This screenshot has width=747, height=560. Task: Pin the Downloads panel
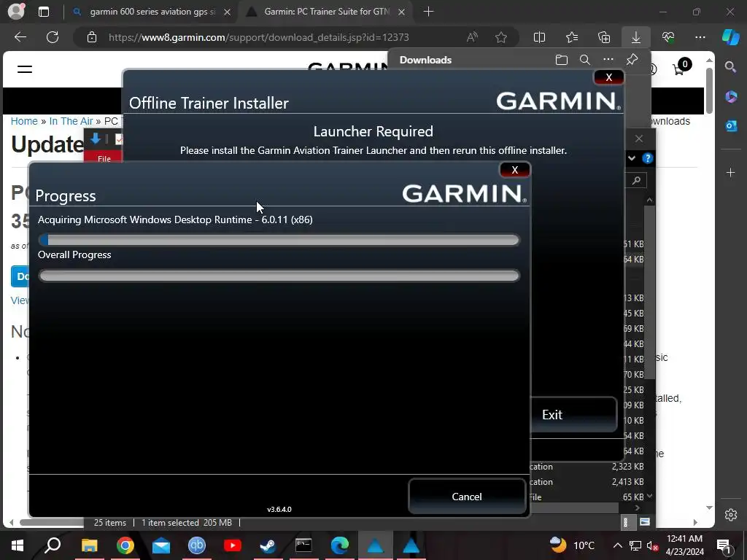632,60
